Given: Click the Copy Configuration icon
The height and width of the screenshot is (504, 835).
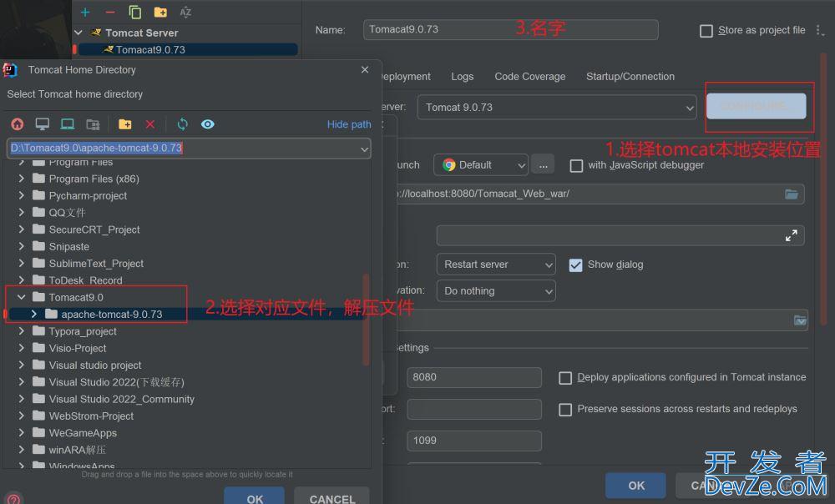Looking at the screenshot, I should pyautogui.click(x=135, y=12).
